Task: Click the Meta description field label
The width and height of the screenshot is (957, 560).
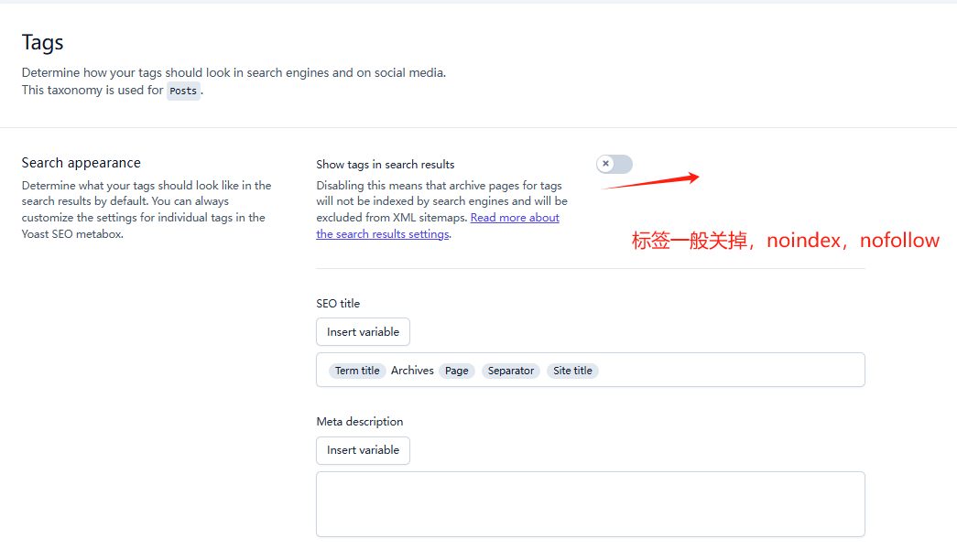Action: [x=360, y=422]
